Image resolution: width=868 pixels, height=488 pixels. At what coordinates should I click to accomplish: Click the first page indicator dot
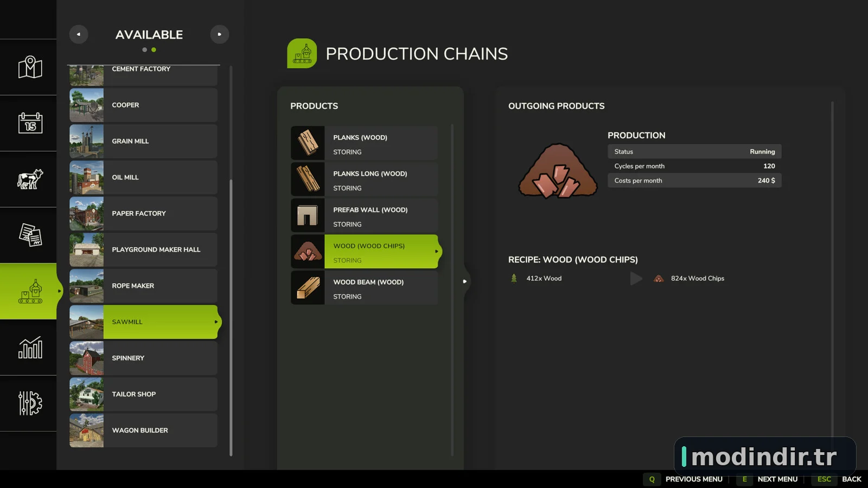pos(144,50)
